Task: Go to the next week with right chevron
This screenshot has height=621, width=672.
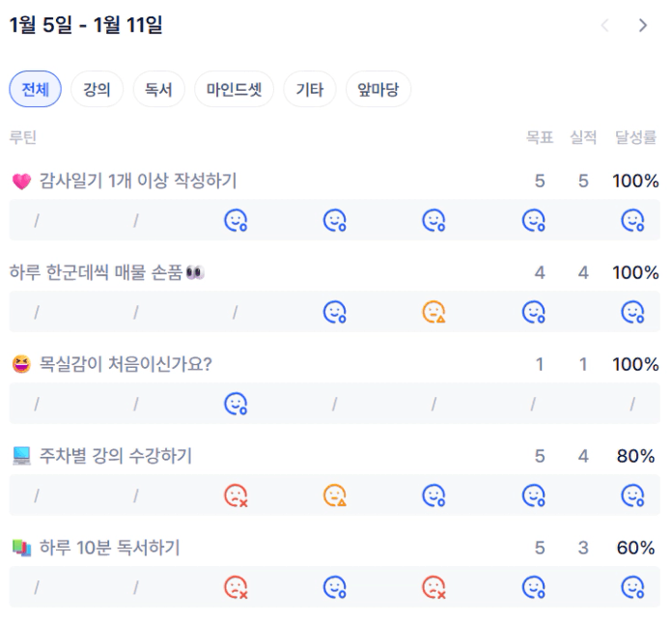Action: click(x=643, y=26)
